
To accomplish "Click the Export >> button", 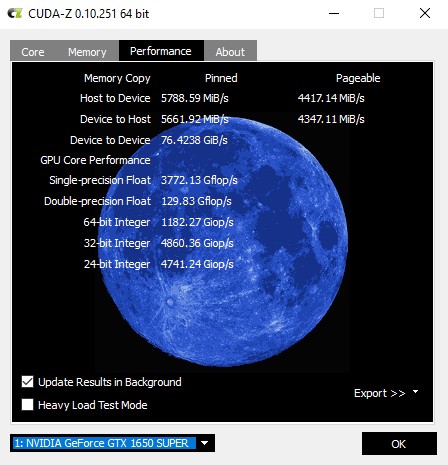I will [x=379, y=393].
